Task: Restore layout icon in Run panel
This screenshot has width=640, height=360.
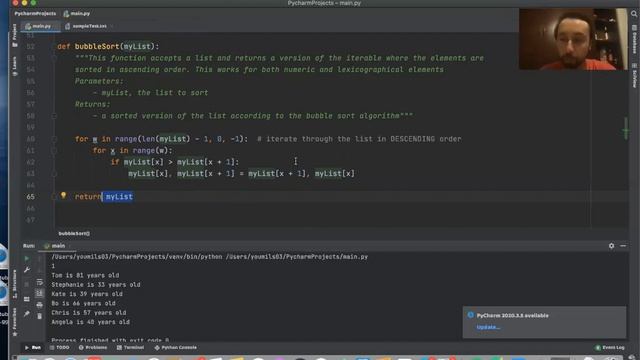Action: pyautogui.click(x=27, y=299)
